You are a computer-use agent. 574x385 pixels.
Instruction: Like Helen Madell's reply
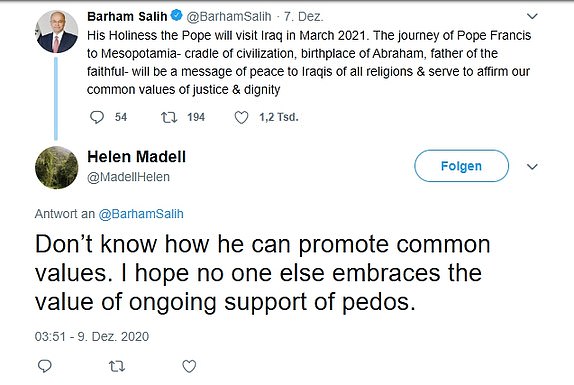pyautogui.click(x=189, y=366)
